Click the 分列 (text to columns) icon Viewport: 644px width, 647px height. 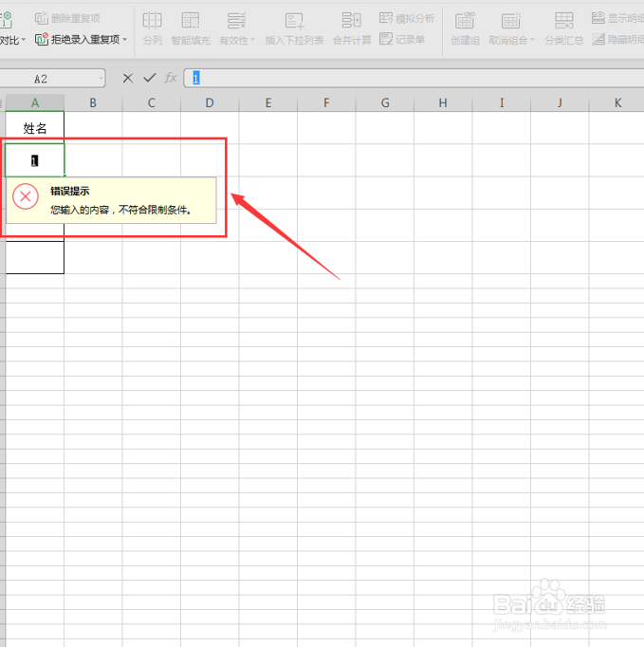tap(152, 20)
